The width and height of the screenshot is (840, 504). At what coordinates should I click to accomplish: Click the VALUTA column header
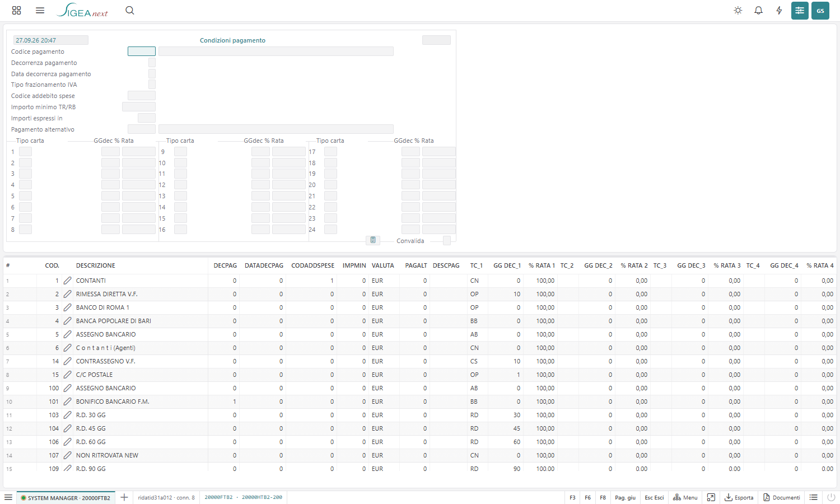click(x=383, y=265)
